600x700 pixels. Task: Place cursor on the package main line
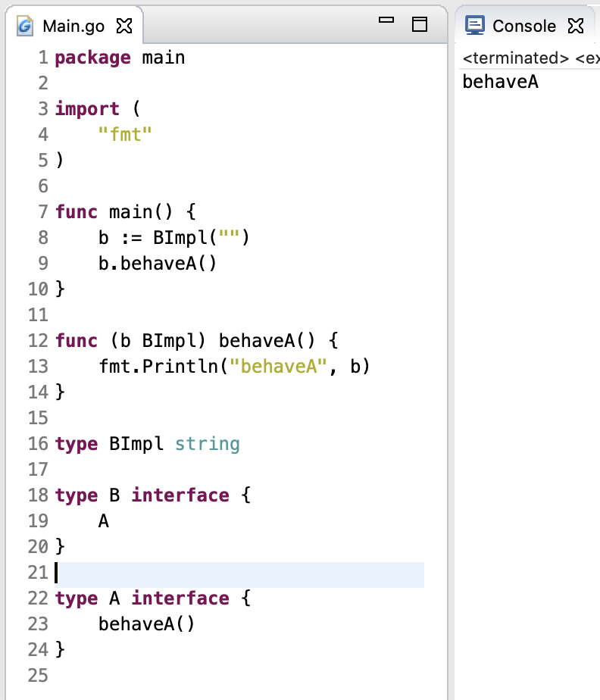pyautogui.click(x=120, y=58)
